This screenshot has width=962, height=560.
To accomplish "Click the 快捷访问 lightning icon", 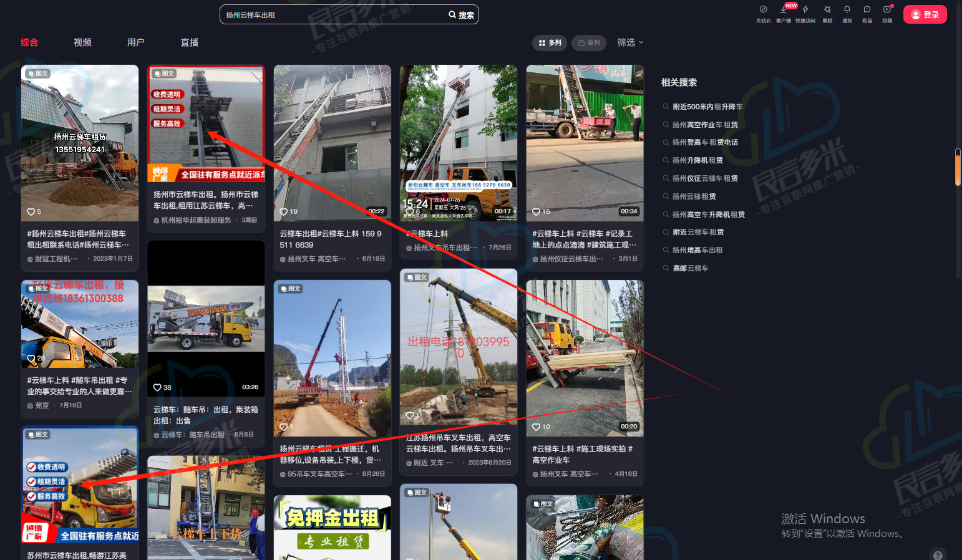I will [x=805, y=10].
